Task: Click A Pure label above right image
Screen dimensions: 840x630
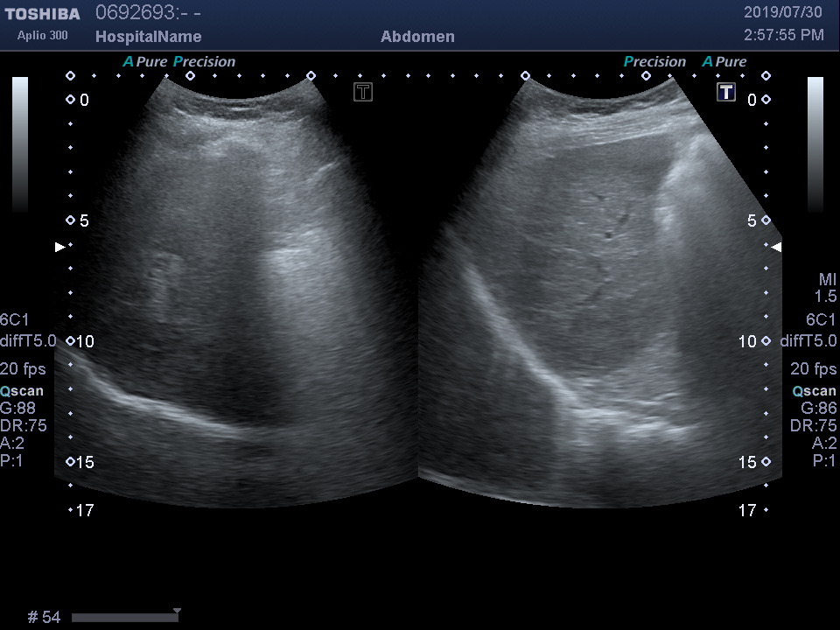Action: coord(724,61)
